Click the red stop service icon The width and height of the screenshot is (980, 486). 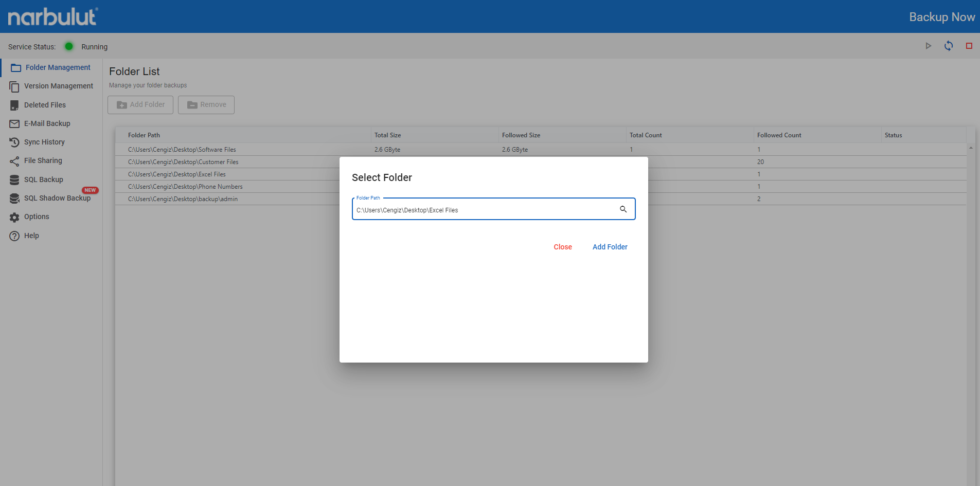(969, 46)
